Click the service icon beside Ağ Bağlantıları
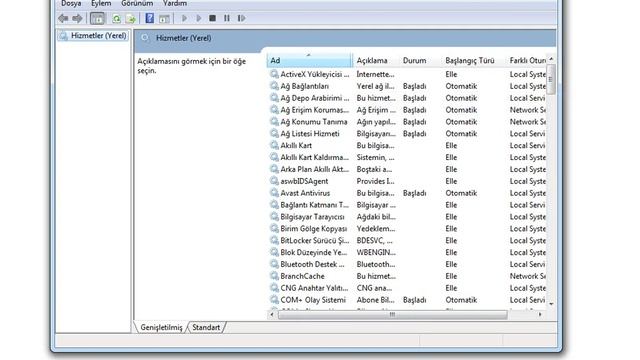The height and width of the screenshot is (360, 640). (274, 86)
